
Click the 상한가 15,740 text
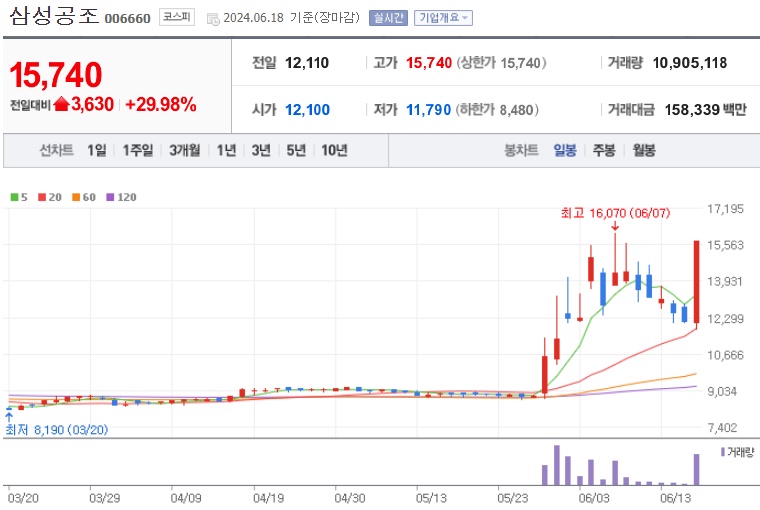(501, 63)
